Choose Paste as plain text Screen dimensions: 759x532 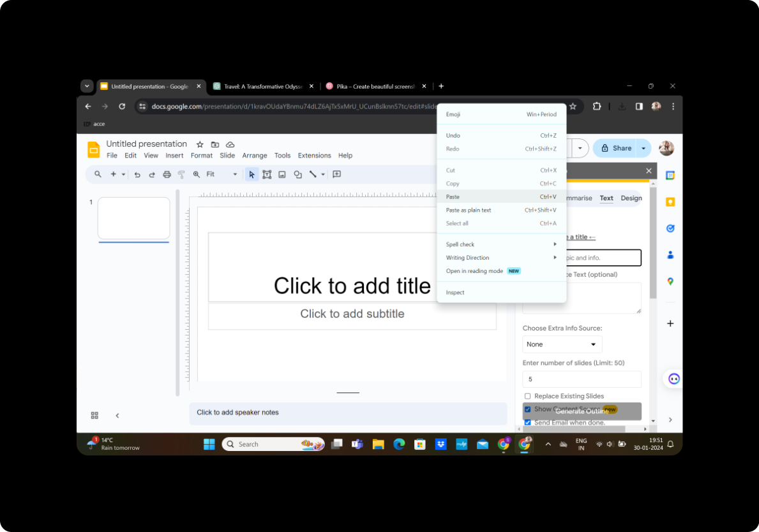[501, 210]
